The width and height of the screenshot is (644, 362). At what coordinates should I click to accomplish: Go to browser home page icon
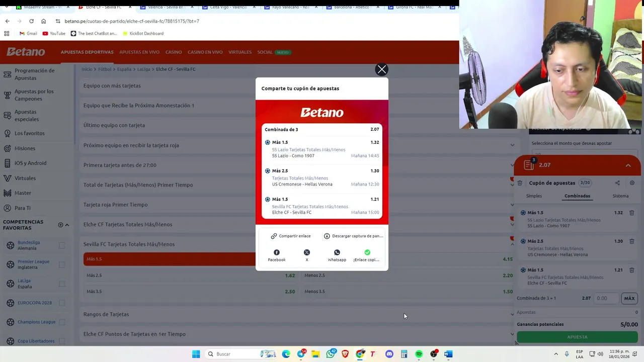pyautogui.click(x=43, y=21)
